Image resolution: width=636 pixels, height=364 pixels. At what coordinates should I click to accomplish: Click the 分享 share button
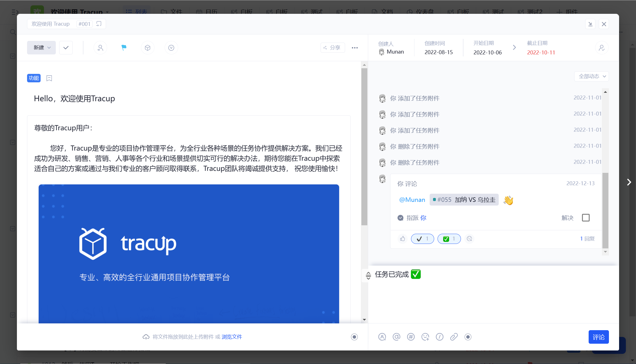[332, 48]
